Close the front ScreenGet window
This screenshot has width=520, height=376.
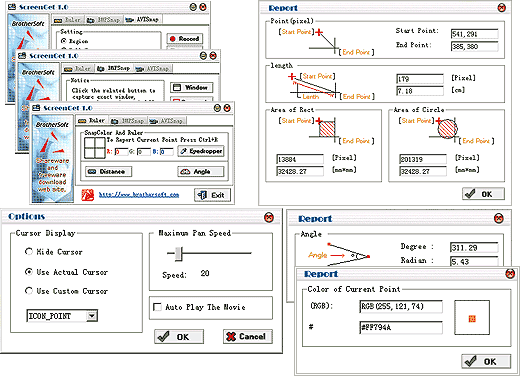(227, 108)
